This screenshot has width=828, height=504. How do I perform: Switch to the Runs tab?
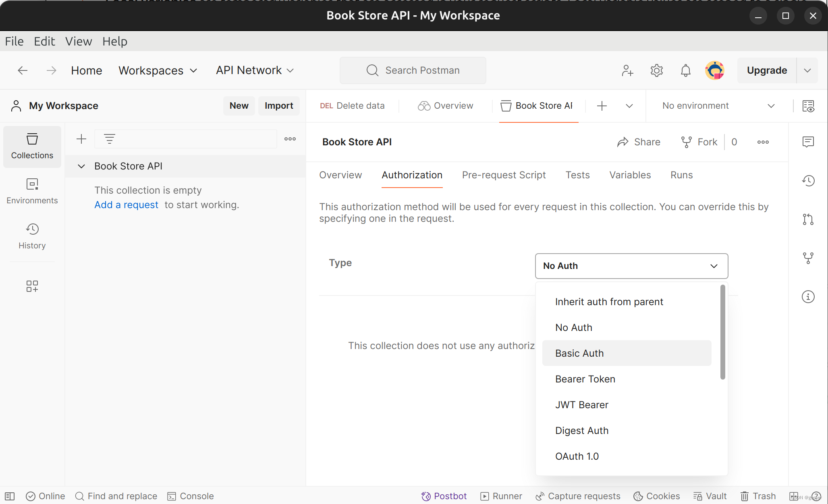(x=681, y=175)
